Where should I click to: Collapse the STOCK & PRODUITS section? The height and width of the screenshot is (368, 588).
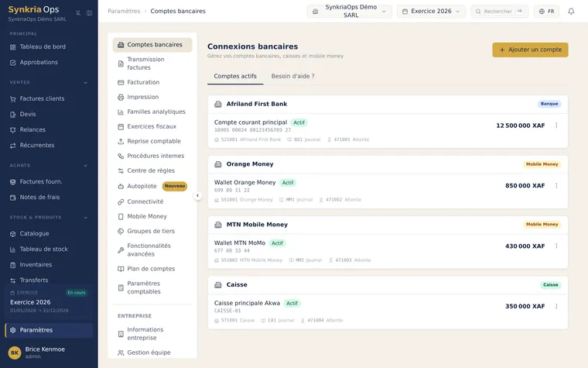coord(86,218)
